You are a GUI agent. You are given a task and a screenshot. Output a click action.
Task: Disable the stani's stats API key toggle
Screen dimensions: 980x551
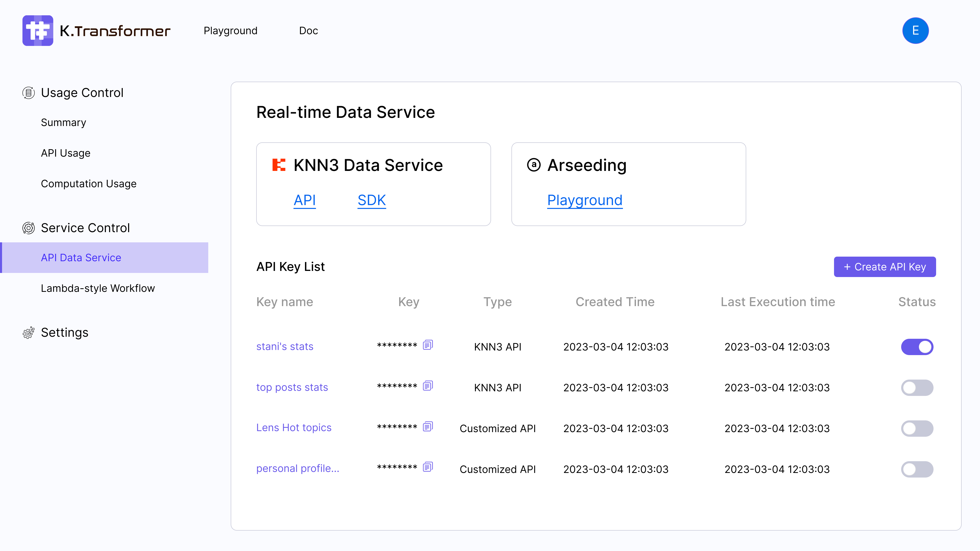917,347
